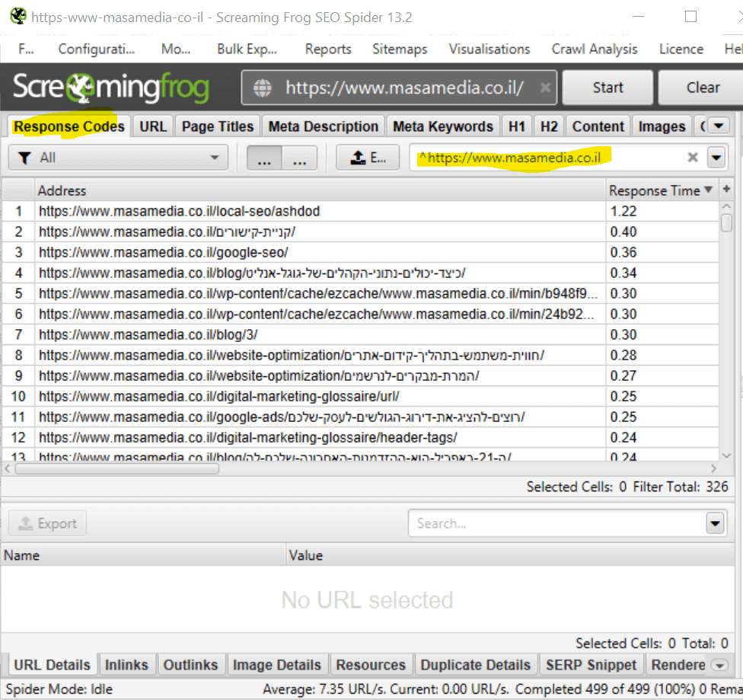Switch to the first view toggle button

(x=264, y=158)
